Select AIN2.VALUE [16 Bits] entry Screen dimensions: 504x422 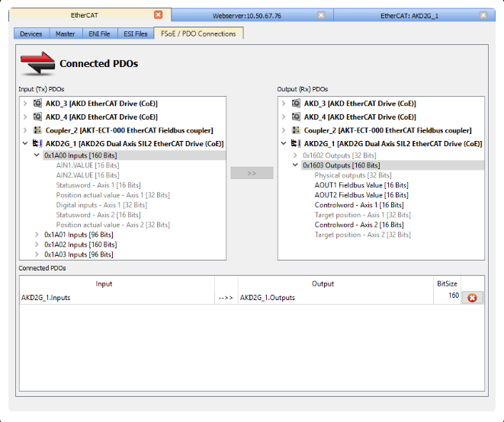click(88, 175)
